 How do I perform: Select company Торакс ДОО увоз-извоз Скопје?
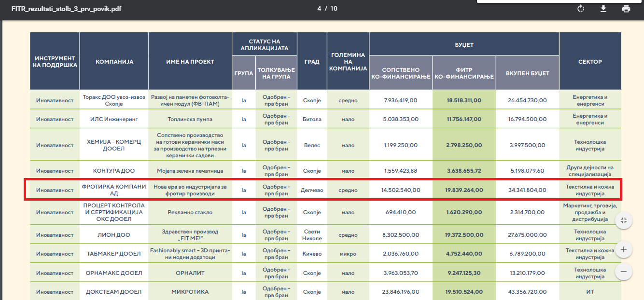[x=114, y=100]
